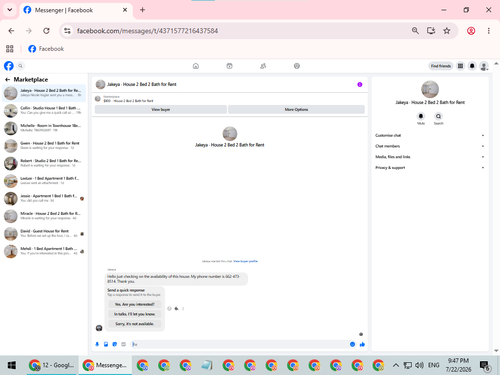Viewport: 500px width, 375px height.
Task: Open the conversation info purple icon
Action: click(x=360, y=84)
